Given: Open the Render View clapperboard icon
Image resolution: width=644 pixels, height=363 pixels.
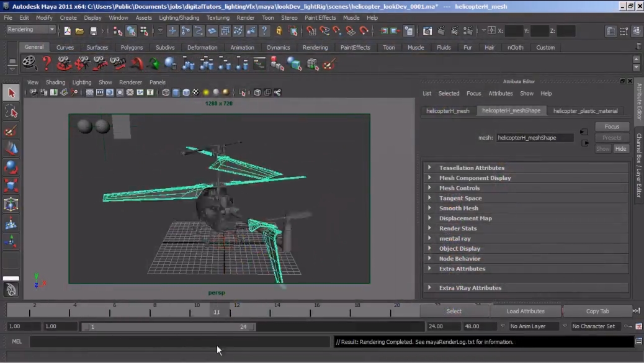Looking at the screenshot, I should coord(427,31).
